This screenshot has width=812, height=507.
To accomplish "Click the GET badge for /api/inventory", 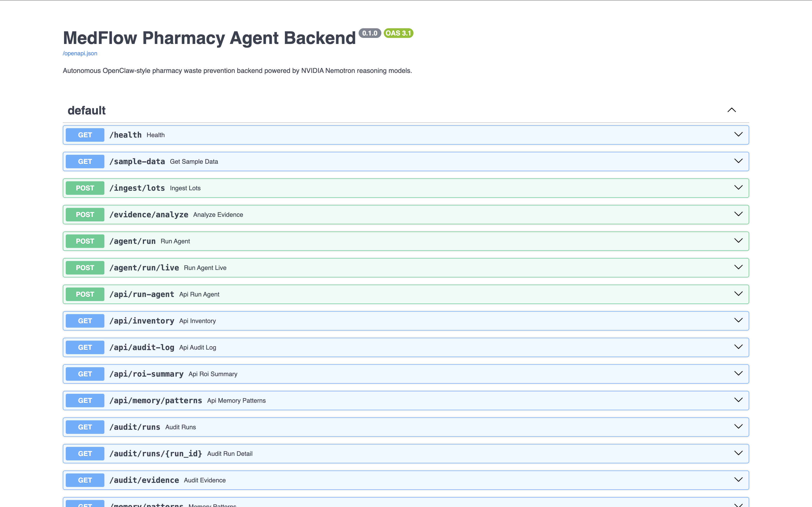I will pyautogui.click(x=85, y=321).
